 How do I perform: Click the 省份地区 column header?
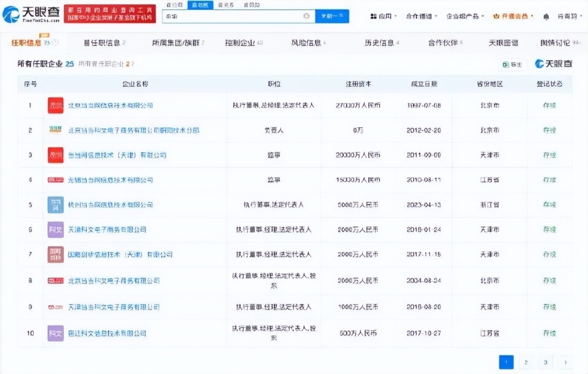[x=490, y=84]
